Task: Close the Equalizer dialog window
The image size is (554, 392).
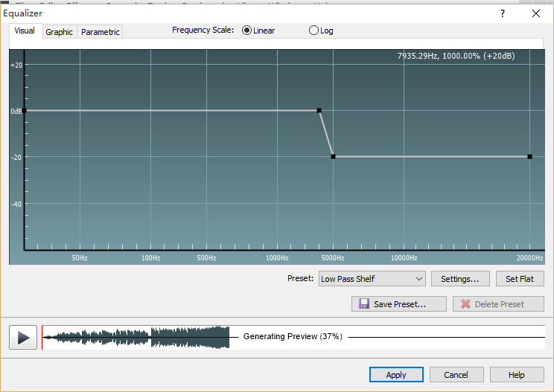Action: (535, 13)
